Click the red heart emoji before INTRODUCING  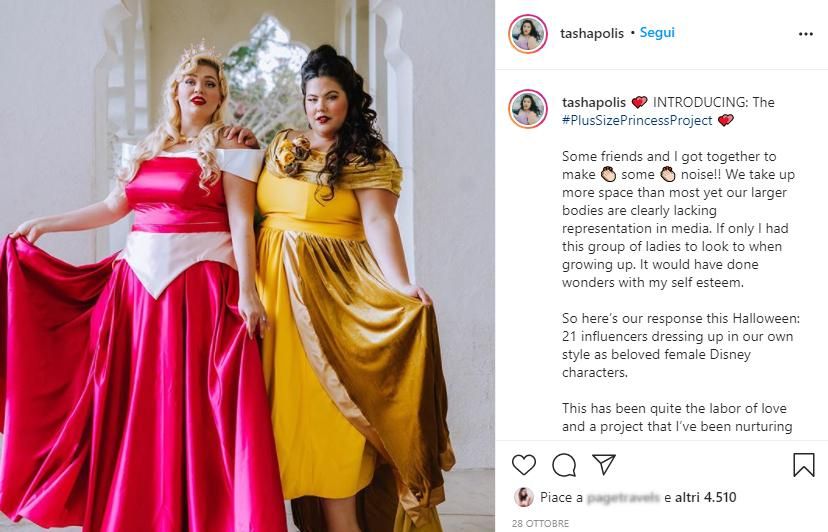639,102
